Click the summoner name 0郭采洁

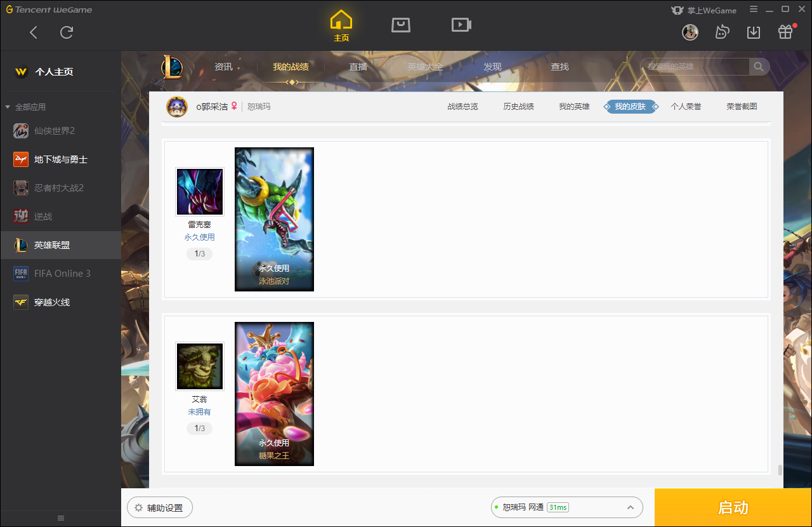(x=211, y=107)
